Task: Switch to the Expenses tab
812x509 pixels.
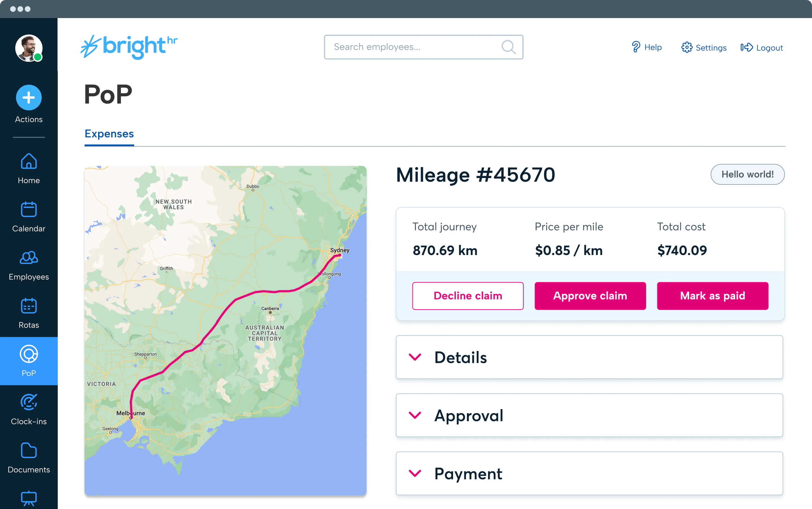Action: (109, 134)
